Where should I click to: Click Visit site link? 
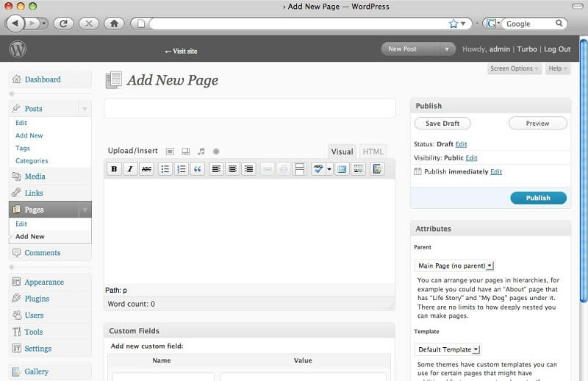[181, 51]
